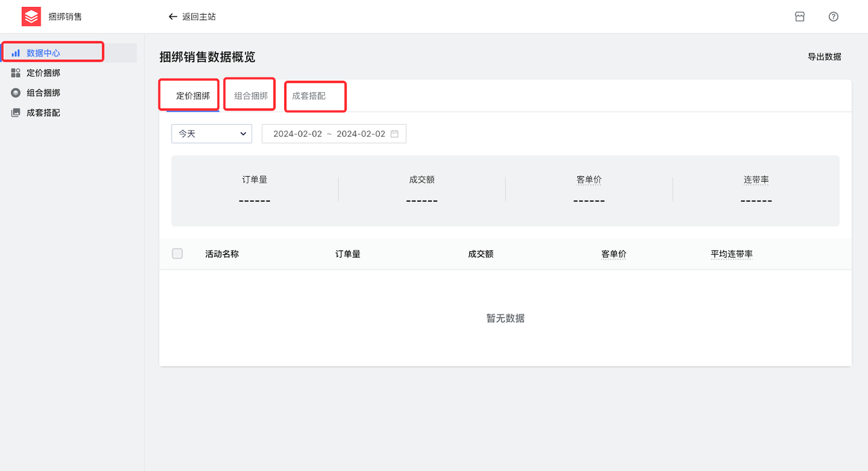Click the stacked layers icon beside 组合捆绑
The width and height of the screenshot is (868, 471).
point(16,92)
